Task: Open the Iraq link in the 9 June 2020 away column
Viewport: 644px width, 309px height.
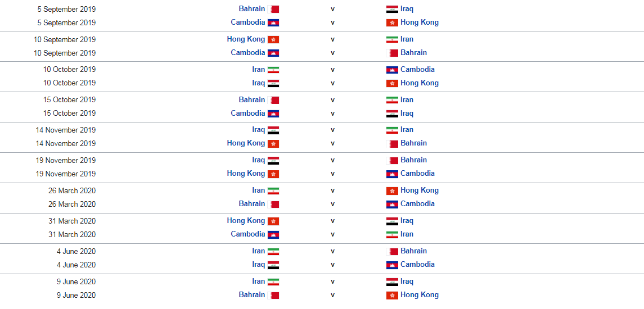Action: 407,281
